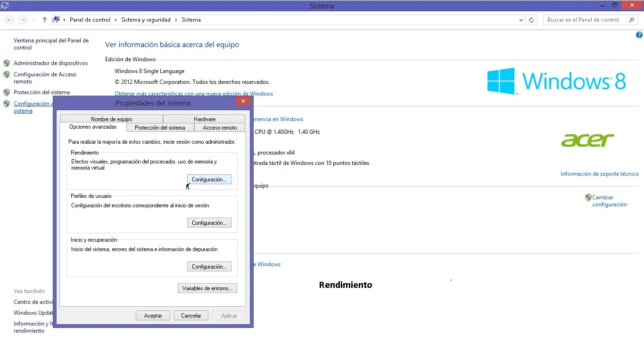Open Rendimiento Configuración button
The image size is (644, 343).
click(209, 180)
